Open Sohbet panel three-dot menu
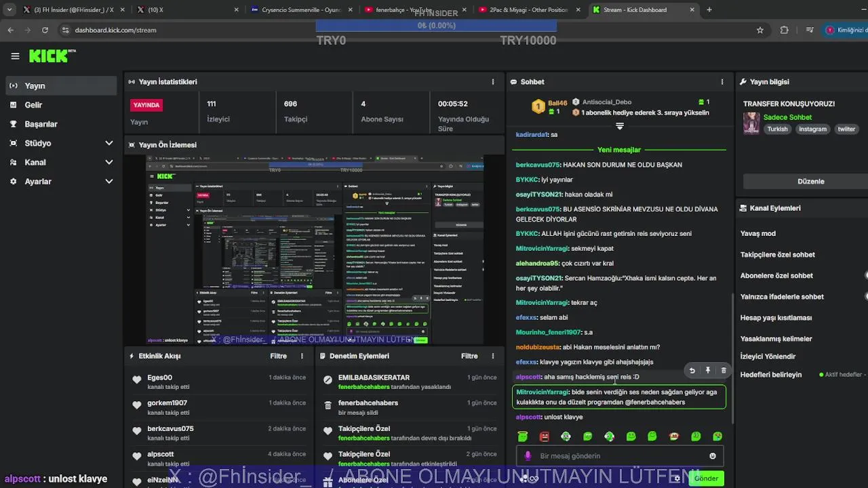 pyautogui.click(x=722, y=81)
